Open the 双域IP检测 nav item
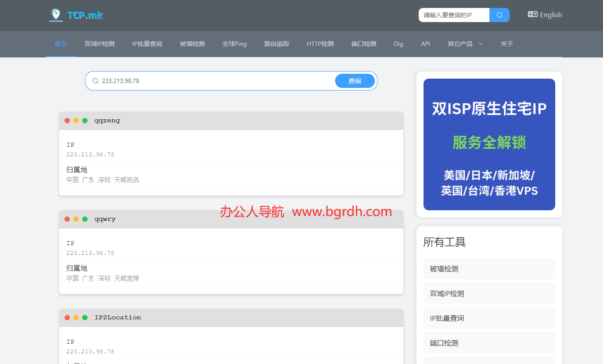 [x=99, y=44]
